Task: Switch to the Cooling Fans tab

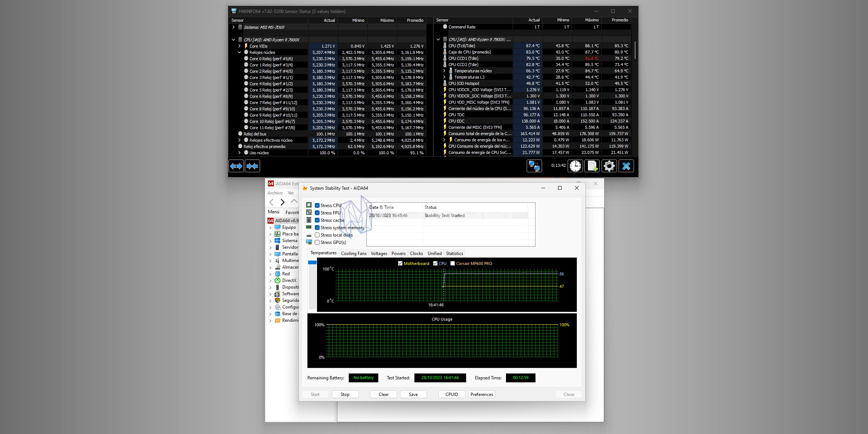Action: coord(354,254)
